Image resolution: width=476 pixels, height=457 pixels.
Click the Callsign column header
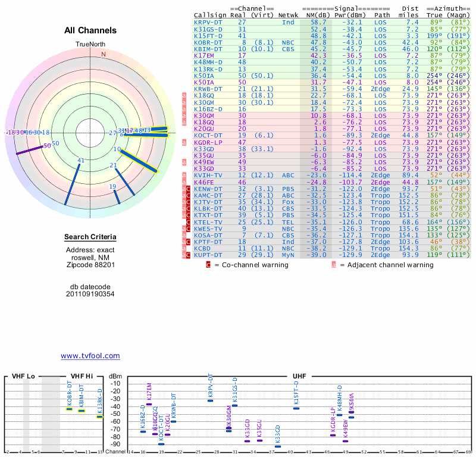[x=210, y=15]
